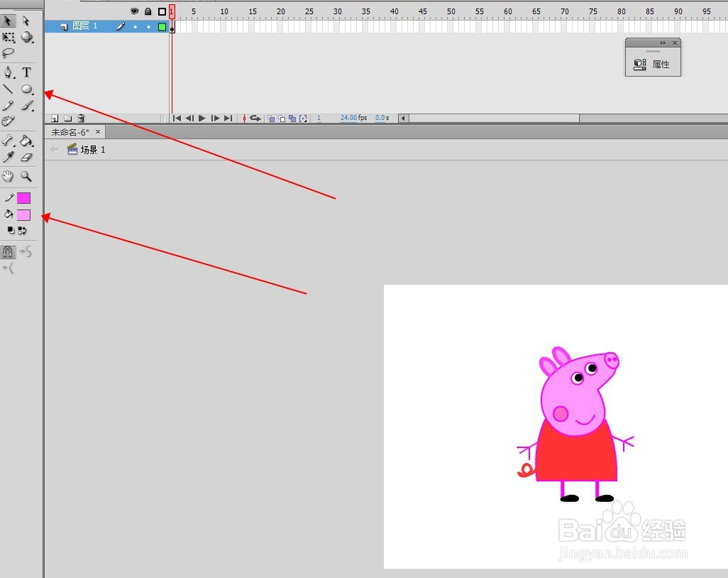The height and width of the screenshot is (578, 728).
Task: Select the 3D Rotation tool
Action: [27, 37]
